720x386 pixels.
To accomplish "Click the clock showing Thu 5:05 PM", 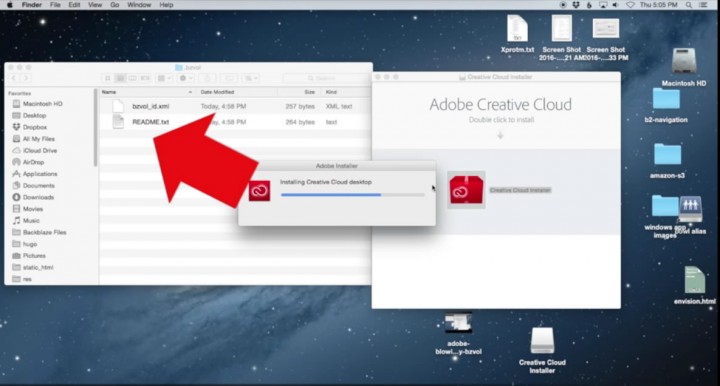I will click(658, 5).
